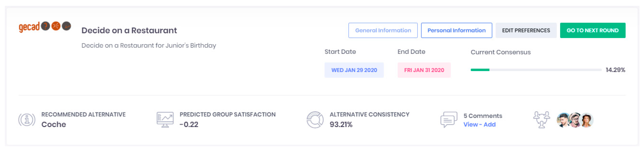This screenshot has height=153, width=644.
Task: Open the General Information tab
Action: pyautogui.click(x=383, y=30)
